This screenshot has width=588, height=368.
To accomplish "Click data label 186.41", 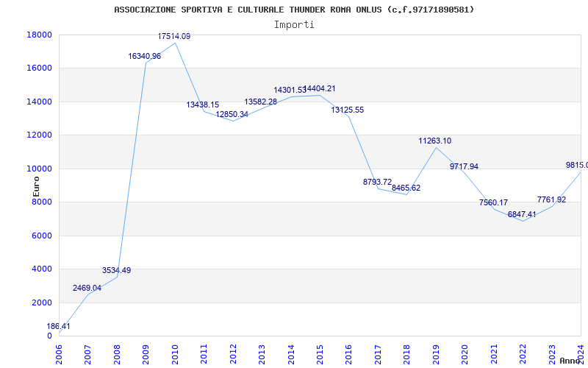I will tap(58, 326).
